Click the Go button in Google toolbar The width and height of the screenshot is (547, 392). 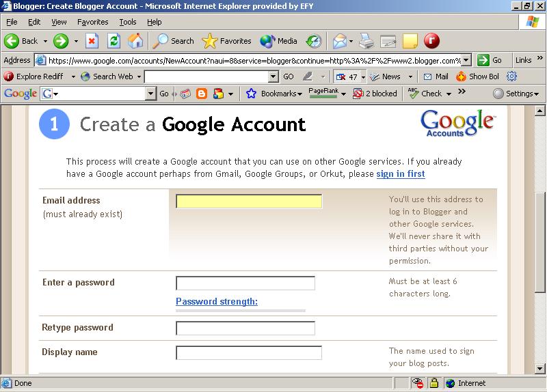pos(164,94)
